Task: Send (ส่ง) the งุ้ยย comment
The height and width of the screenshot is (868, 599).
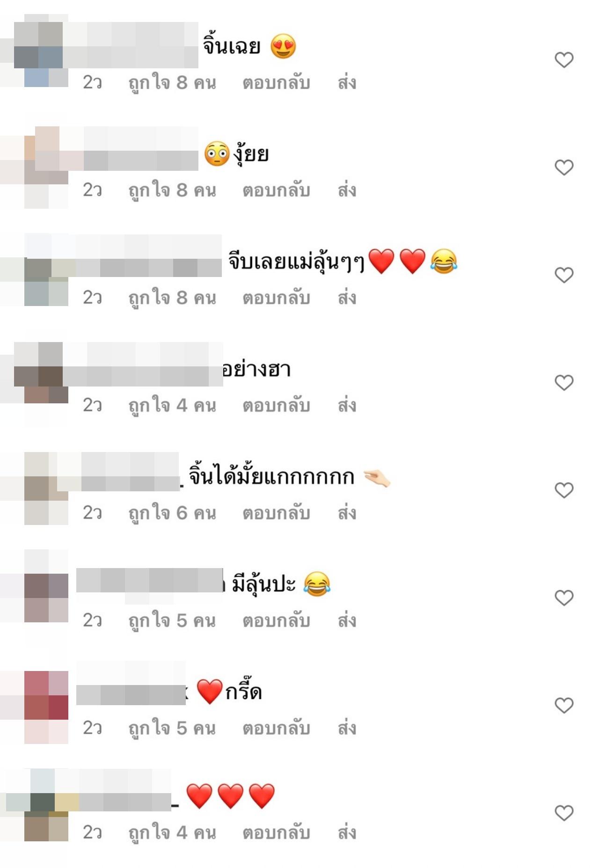Action: (347, 190)
